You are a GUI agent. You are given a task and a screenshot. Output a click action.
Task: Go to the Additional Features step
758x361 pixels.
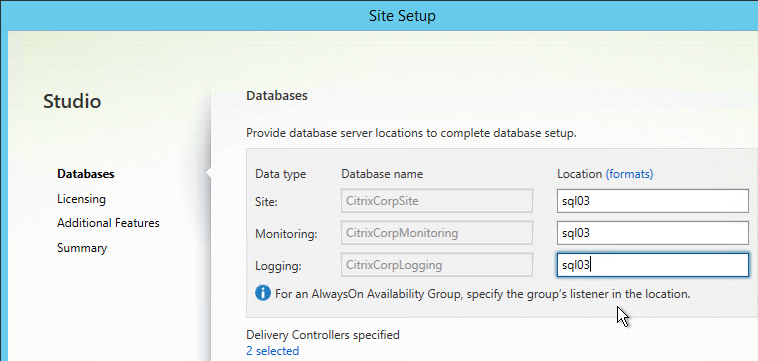108,223
